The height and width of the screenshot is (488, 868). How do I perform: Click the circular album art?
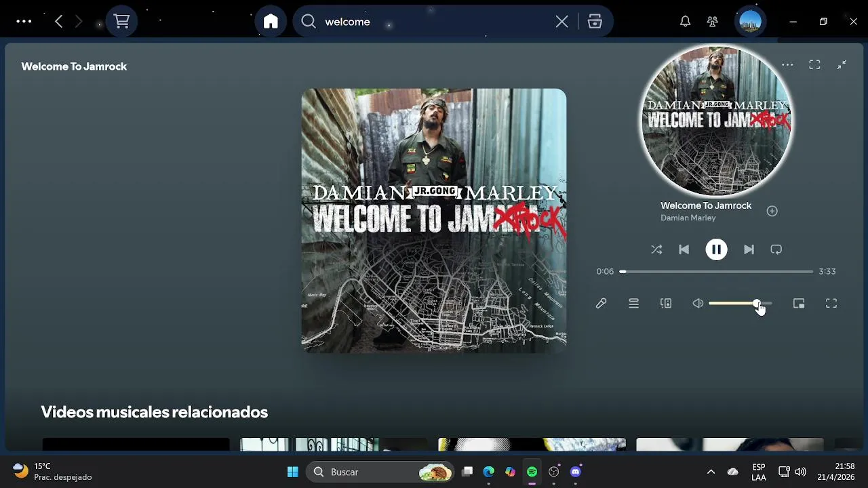click(716, 121)
